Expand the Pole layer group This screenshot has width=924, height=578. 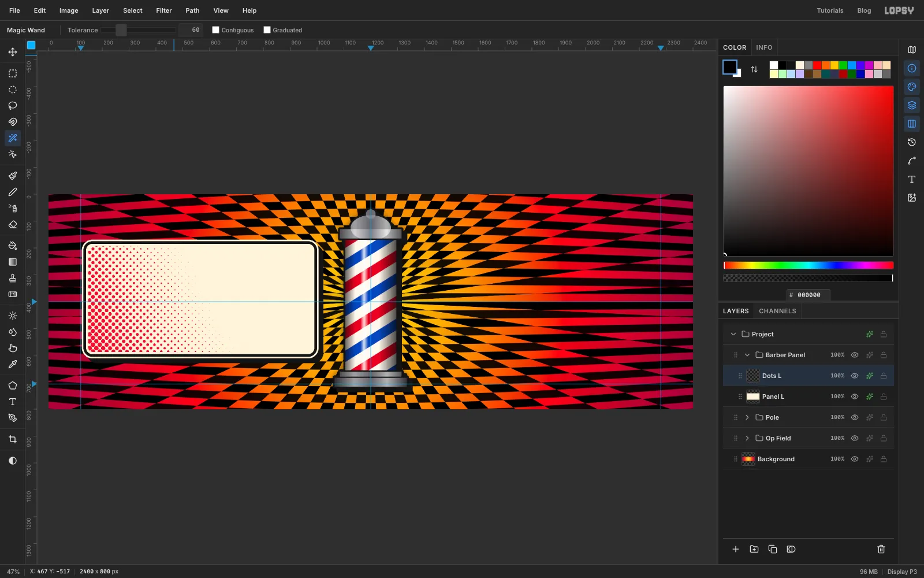tap(747, 417)
